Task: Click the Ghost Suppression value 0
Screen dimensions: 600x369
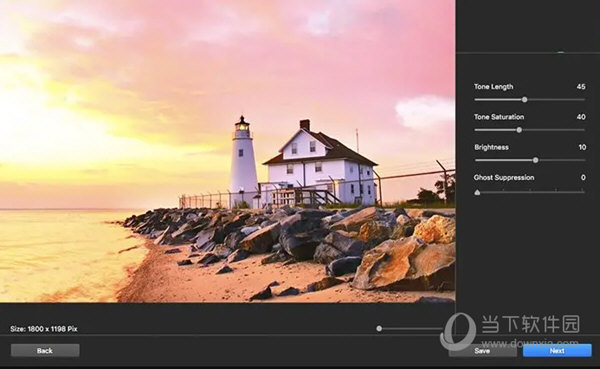Action: [583, 177]
